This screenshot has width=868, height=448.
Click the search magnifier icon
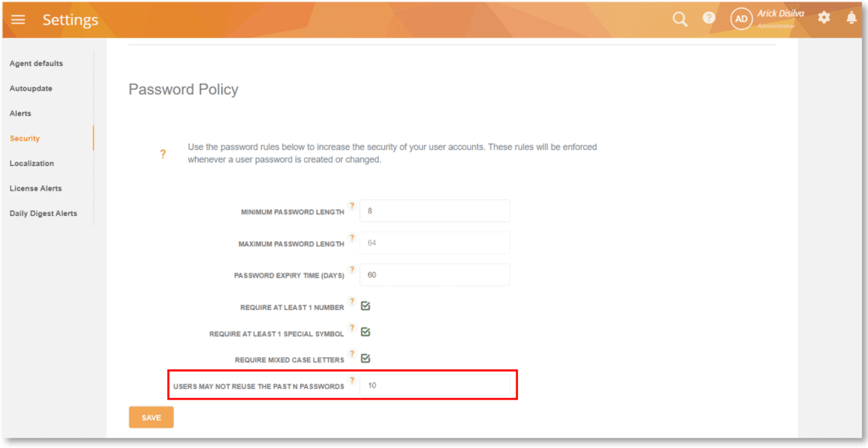(x=680, y=19)
